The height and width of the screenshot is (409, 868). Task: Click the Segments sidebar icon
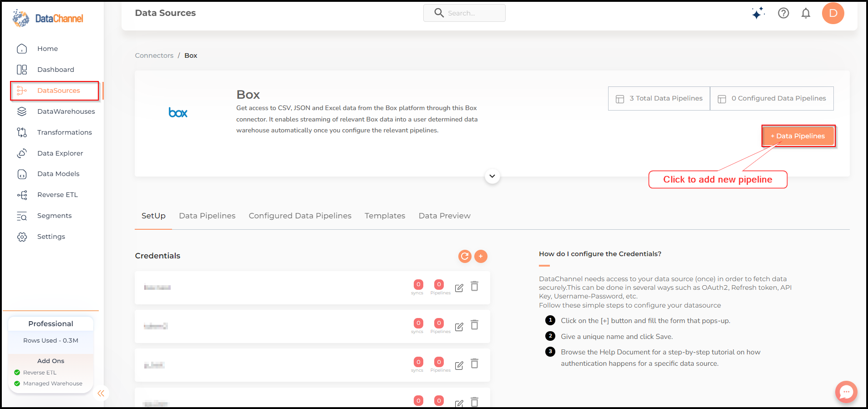pos(22,216)
